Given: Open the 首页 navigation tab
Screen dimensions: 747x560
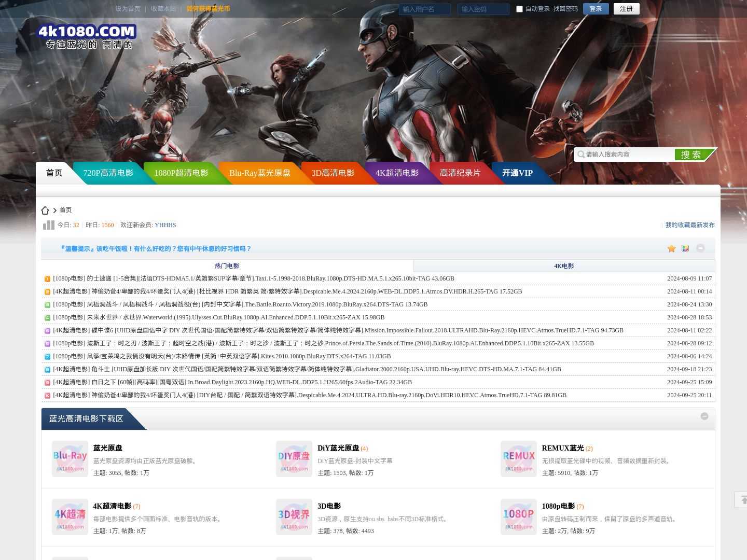Looking at the screenshot, I should pyautogui.click(x=54, y=173).
